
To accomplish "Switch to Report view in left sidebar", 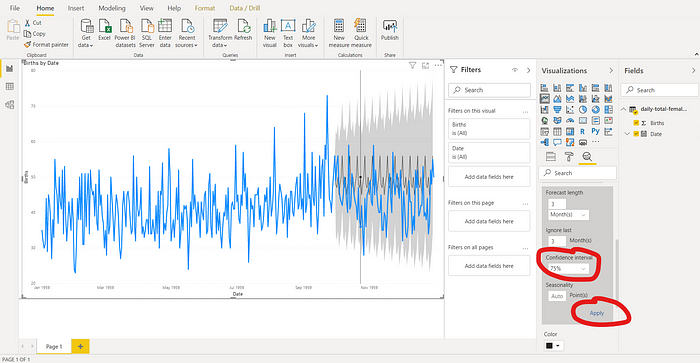I will (x=9, y=68).
